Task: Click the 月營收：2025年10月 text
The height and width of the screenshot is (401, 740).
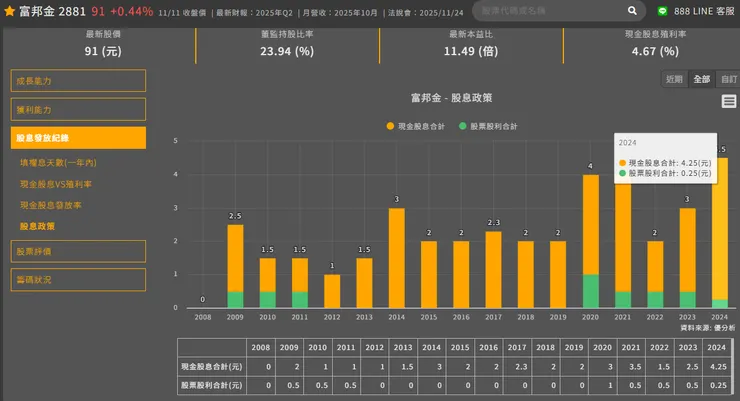Action: (340, 13)
